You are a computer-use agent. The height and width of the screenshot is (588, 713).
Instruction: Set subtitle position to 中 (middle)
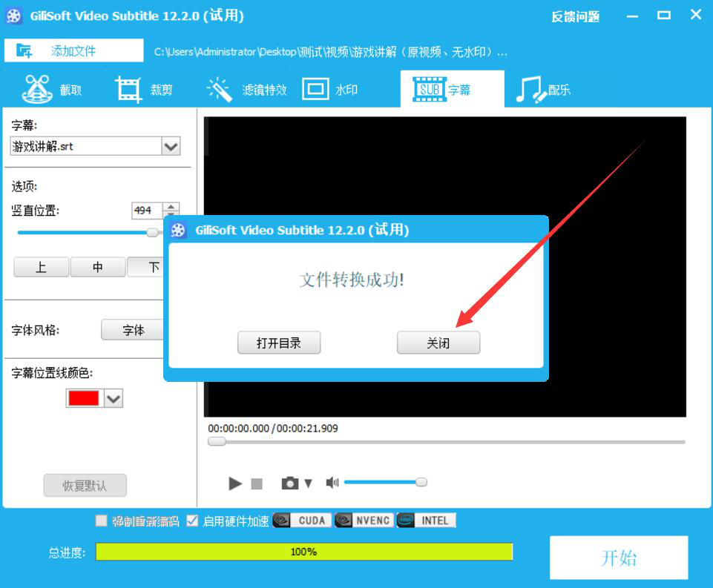(98, 267)
